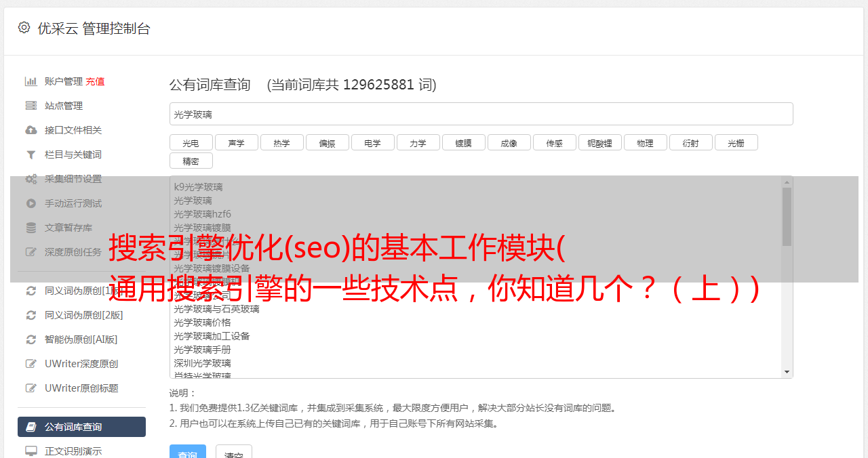Open the UWriter原创标题 menu item
The width and height of the screenshot is (868, 458).
[x=81, y=388]
